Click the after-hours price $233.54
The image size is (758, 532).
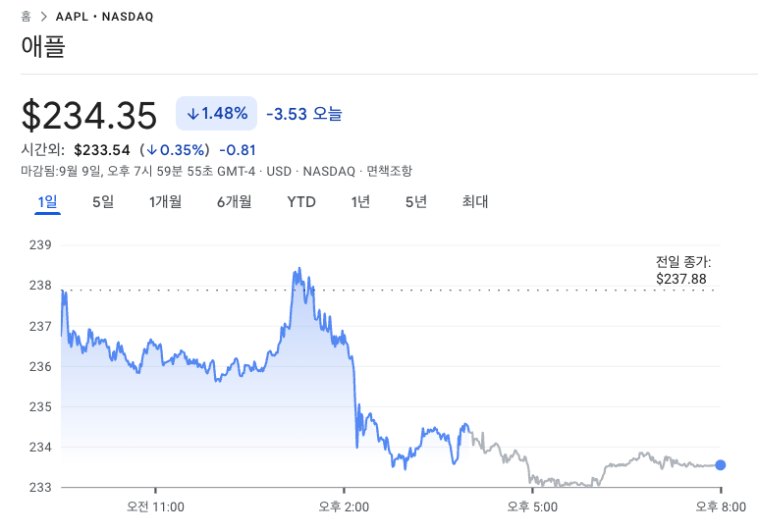click(x=102, y=150)
